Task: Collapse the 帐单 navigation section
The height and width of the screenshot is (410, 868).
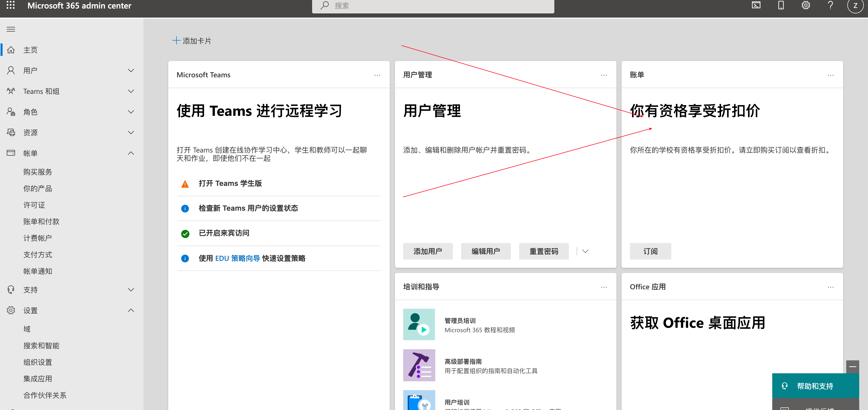Action: pyautogui.click(x=131, y=153)
